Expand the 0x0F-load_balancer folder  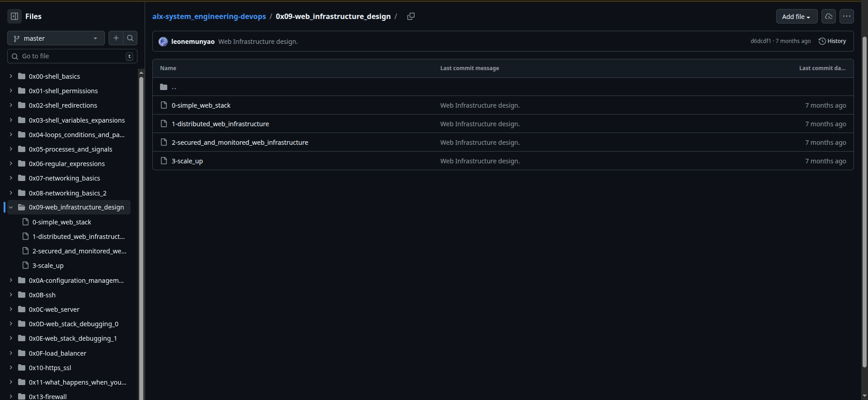(11, 353)
